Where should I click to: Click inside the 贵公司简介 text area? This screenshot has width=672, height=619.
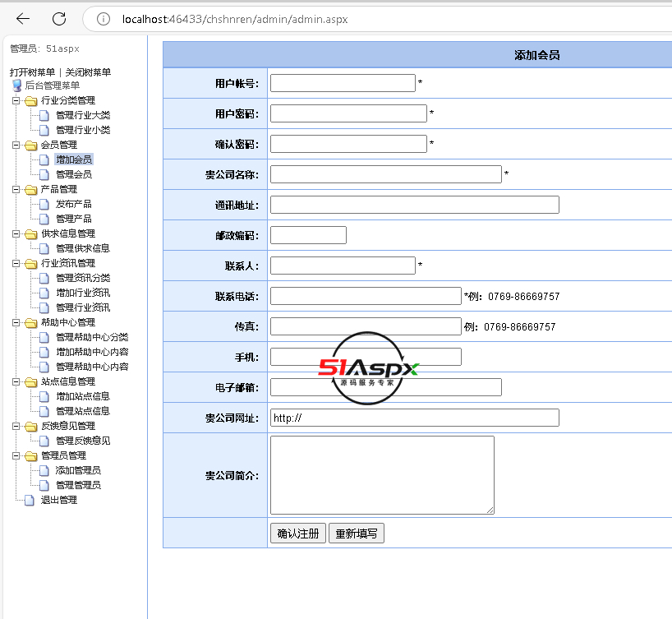[x=382, y=475]
